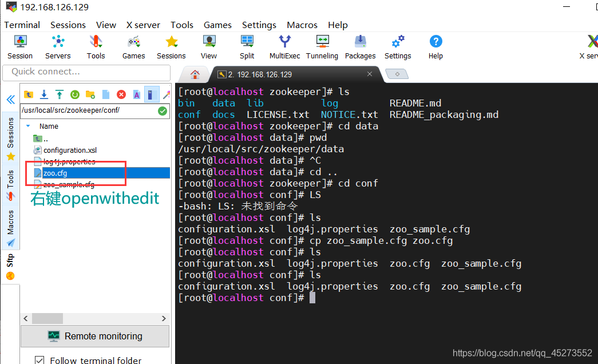Viewport: 598px width, 364px height.
Task: Create new file in SFTP browser
Action: point(106,94)
